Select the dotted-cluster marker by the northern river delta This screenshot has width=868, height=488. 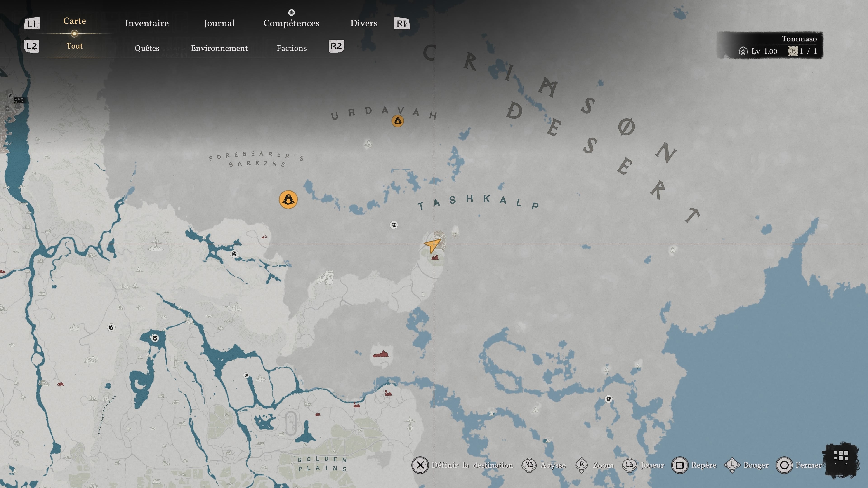[x=234, y=253]
